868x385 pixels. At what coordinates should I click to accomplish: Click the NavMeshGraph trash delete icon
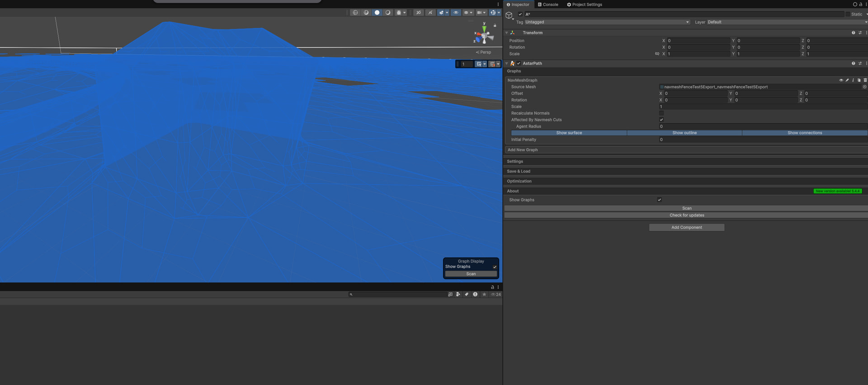click(x=865, y=80)
